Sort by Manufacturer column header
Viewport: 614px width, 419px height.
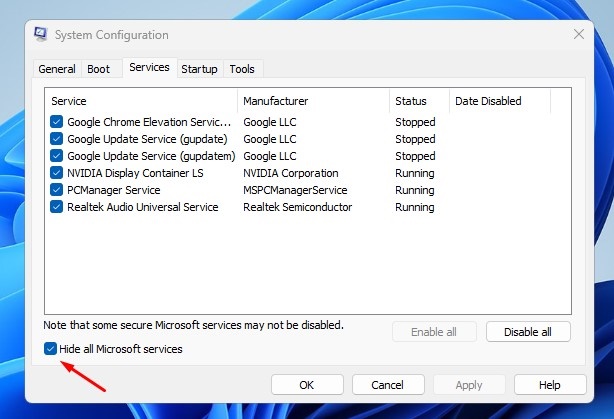coord(313,101)
